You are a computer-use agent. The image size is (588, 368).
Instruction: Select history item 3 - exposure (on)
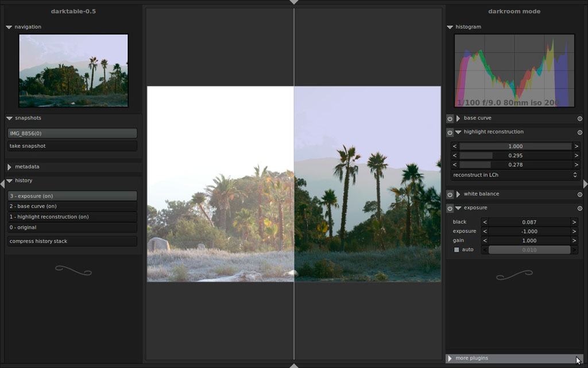click(72, 196)
